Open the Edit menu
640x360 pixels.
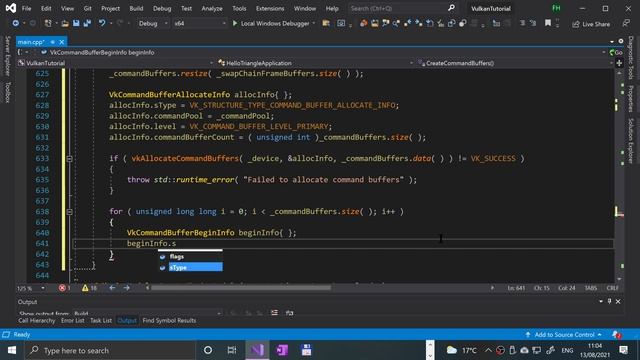pos(46,8)
